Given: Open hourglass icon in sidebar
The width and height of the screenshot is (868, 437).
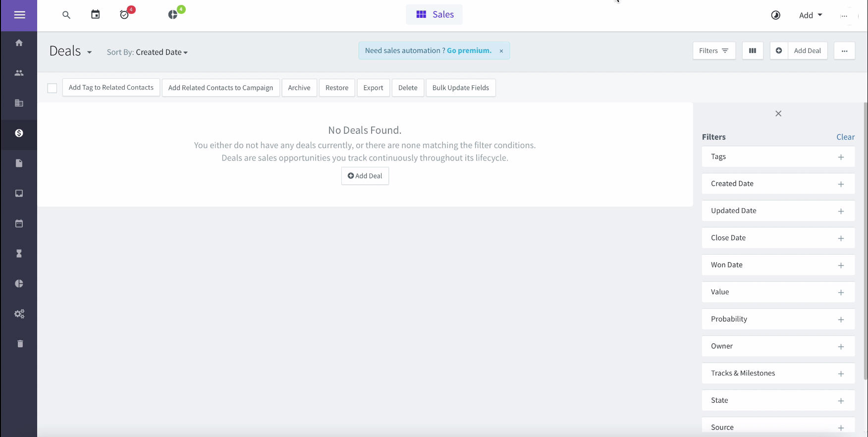Looking at the screenshot, I should (19, 254).
